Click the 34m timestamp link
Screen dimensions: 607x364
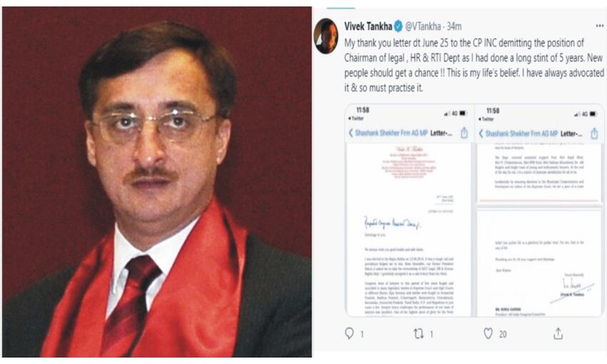(x=454, y=26)
